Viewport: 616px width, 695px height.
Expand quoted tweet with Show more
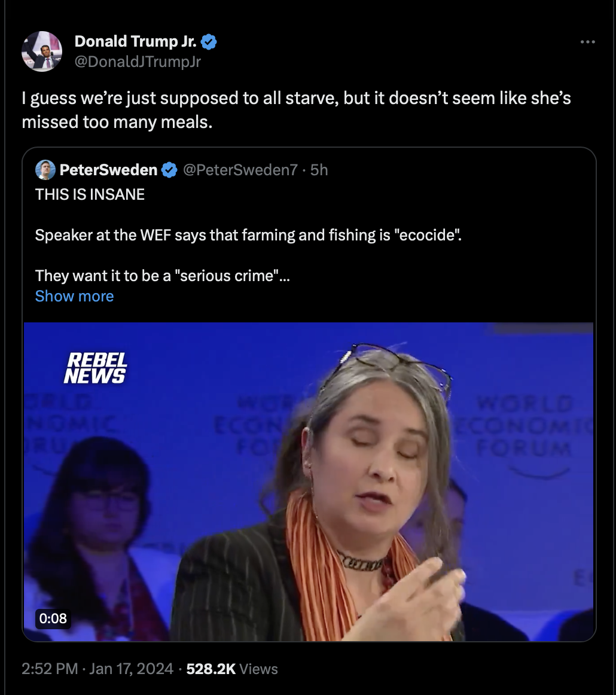coord(74,296)
